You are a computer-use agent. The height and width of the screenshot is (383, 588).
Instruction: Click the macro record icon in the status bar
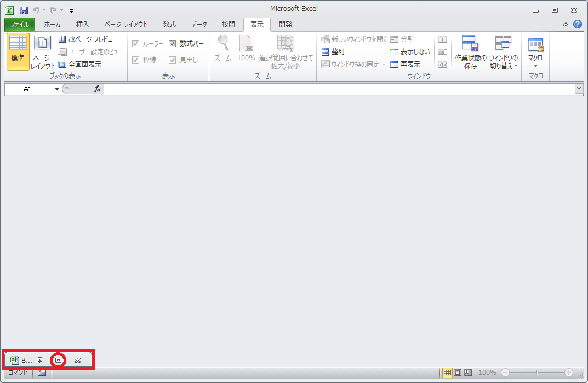click(x=42, y=373)
